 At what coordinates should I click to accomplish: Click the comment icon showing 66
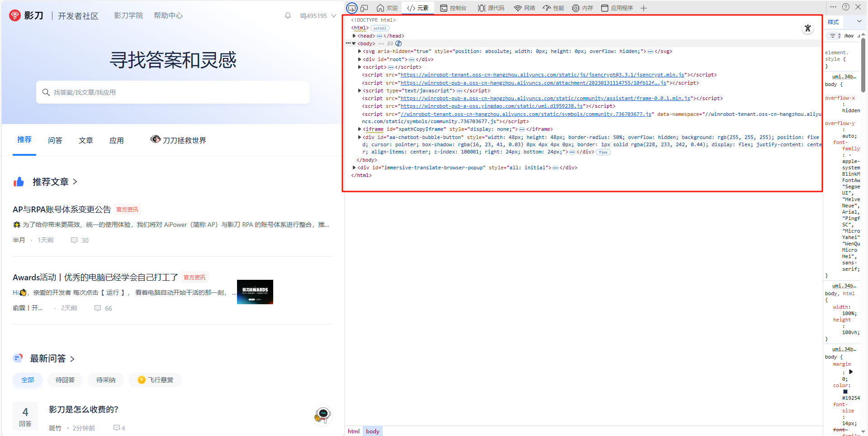[x=98, y=308]
